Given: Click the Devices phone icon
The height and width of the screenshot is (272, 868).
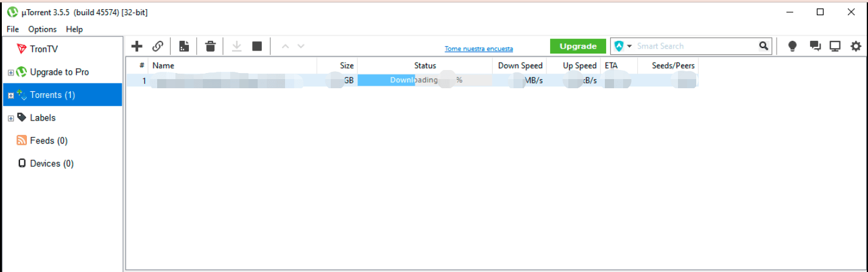Looking at the screenshot, I should [22, 163].
